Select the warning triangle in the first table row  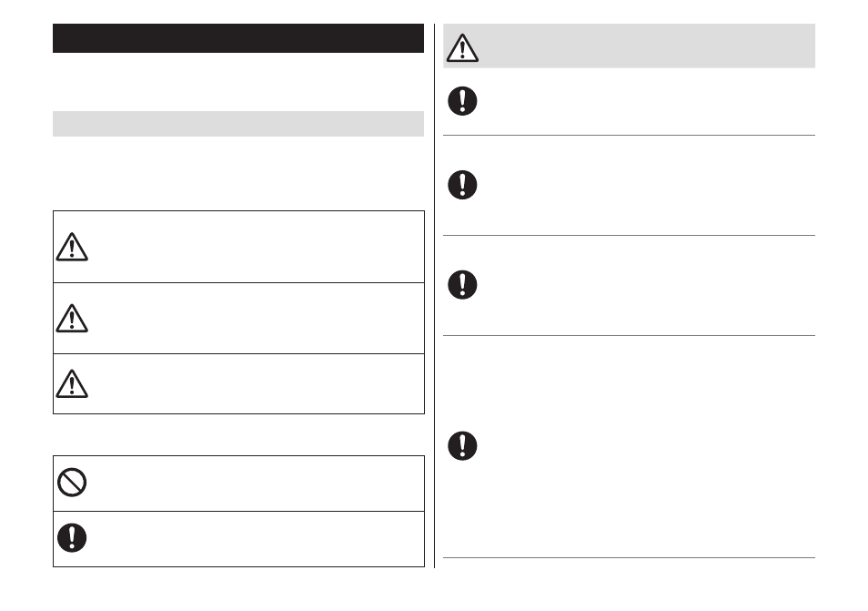pyautogui.click(x=72, y=247)
